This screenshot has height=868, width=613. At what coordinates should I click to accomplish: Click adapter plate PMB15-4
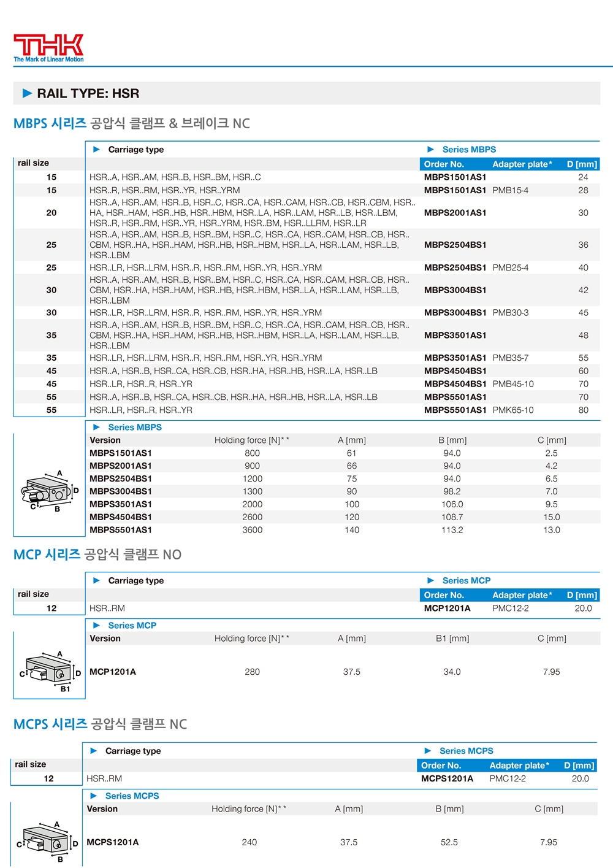pyautogui.click(x=510, y=191)
